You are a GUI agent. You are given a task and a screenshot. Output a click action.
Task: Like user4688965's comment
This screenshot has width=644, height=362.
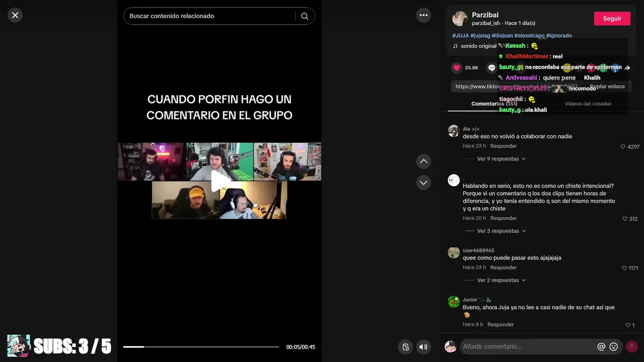click(x=624, y=268)
